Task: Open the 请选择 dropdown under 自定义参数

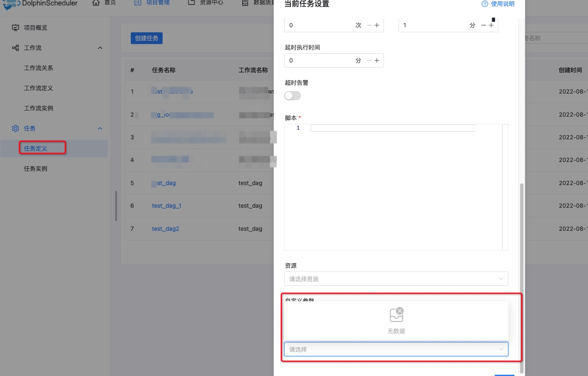Action: click(396, 349)
